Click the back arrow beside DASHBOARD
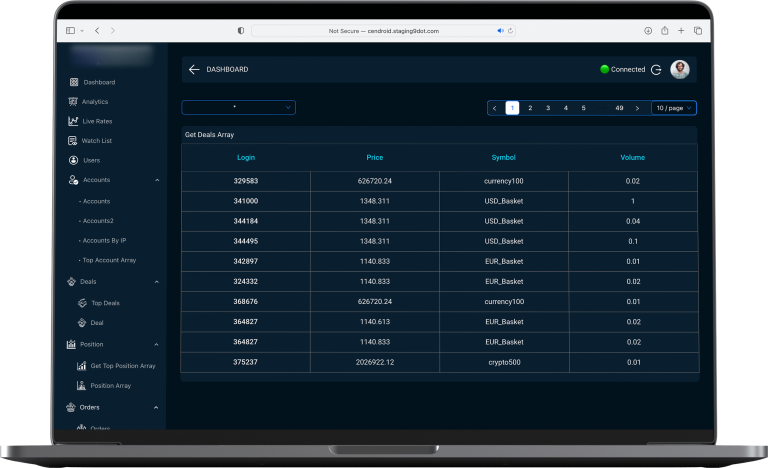The height and width of the screenshot is (468, 768). [194, 70]
